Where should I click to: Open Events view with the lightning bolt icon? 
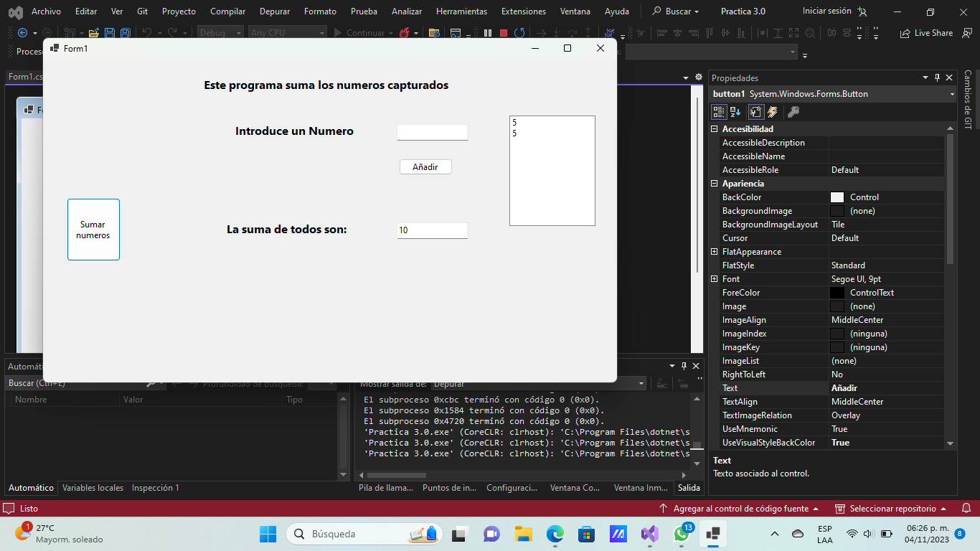tap(773, 112)
